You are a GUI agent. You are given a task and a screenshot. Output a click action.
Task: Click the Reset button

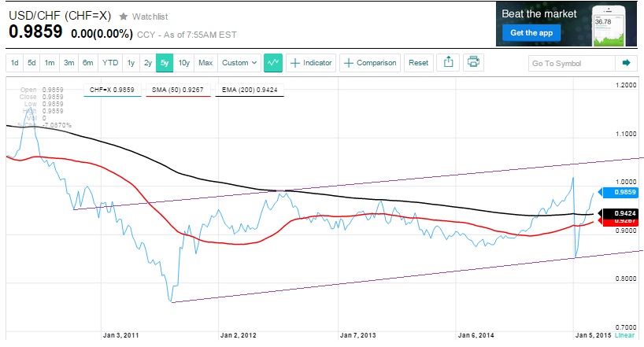pos(419,63)
